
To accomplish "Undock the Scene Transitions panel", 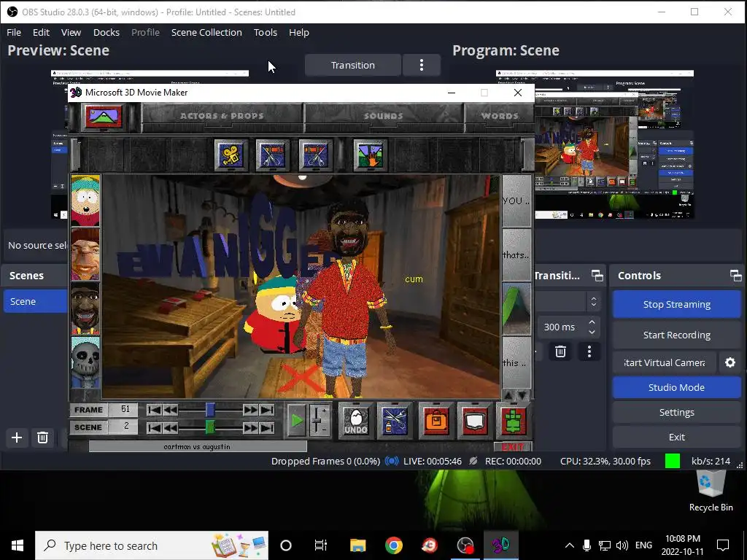I will 597,276.
